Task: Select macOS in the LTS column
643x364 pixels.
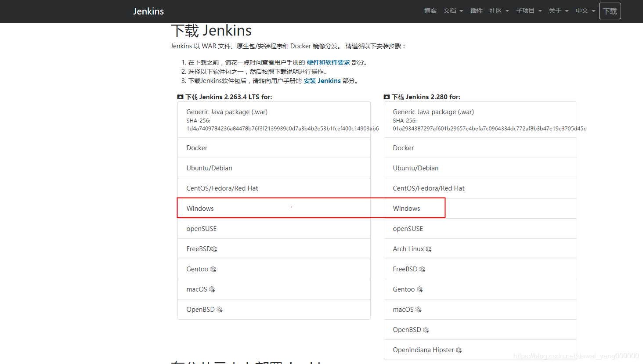Action: (274, 289)
